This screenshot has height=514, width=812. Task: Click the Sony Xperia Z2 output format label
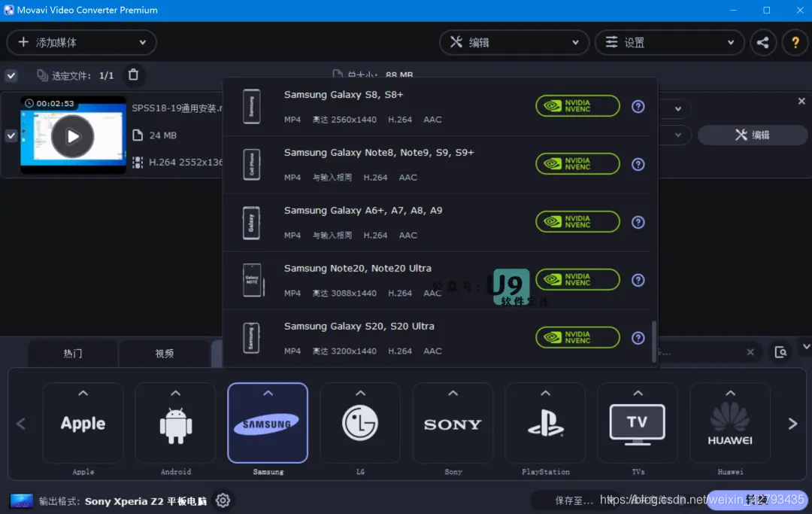point(146,501)
